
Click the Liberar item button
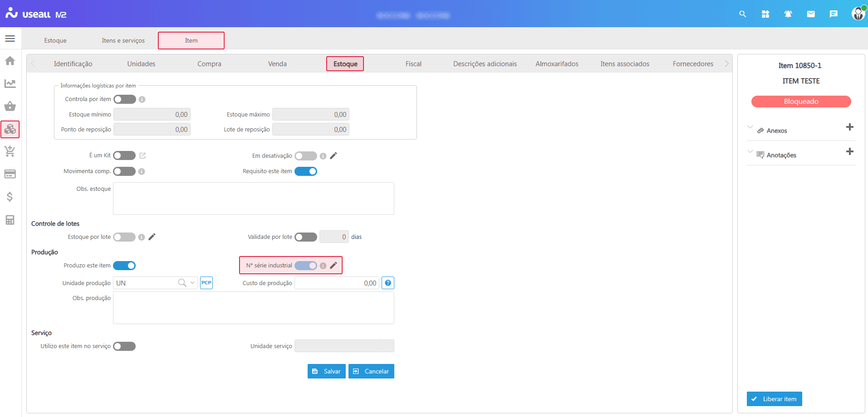point(774,399)
